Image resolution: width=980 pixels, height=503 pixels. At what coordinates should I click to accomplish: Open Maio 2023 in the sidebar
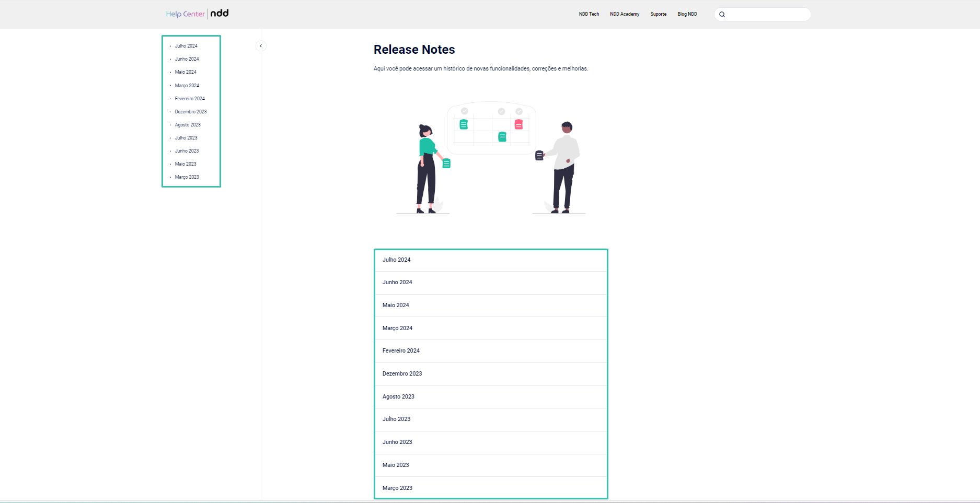point(186,164)
